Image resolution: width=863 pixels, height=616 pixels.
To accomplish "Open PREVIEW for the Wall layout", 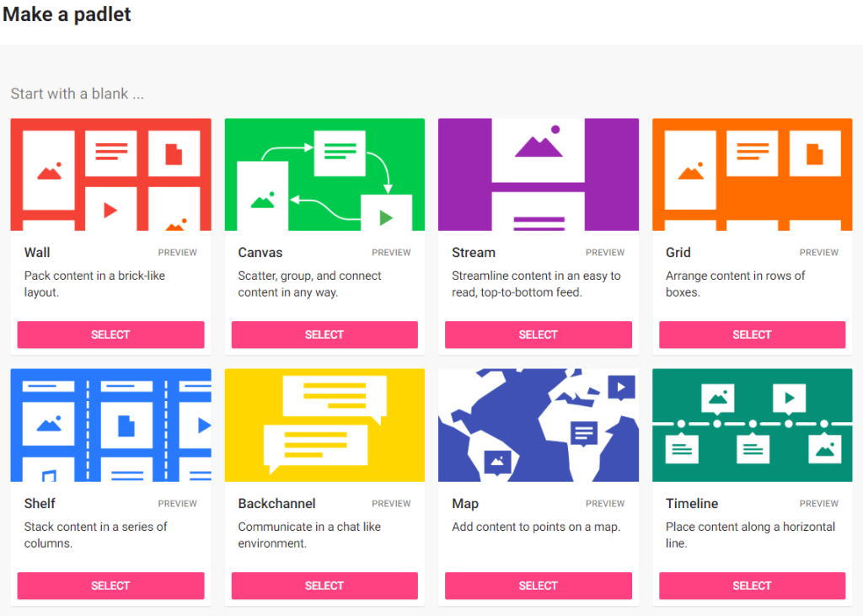I will (178, 253).
